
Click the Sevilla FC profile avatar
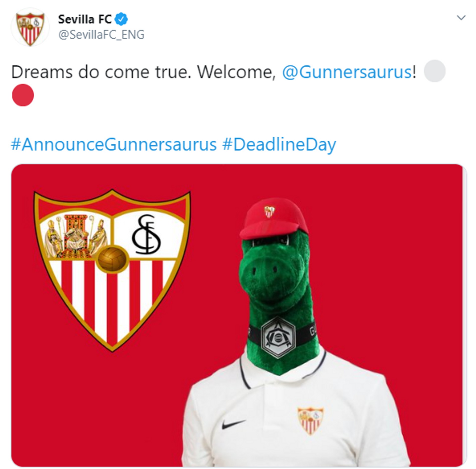(30, 27)
